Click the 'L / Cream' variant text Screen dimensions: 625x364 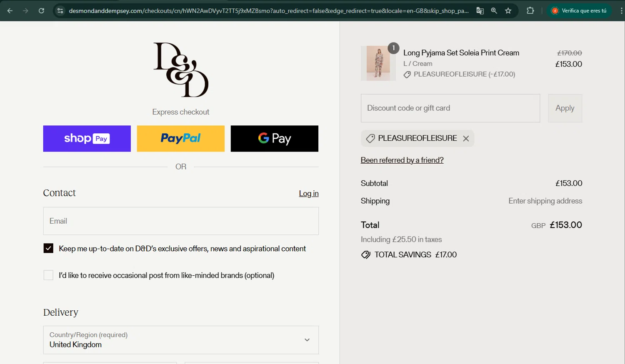pos(418,64)
